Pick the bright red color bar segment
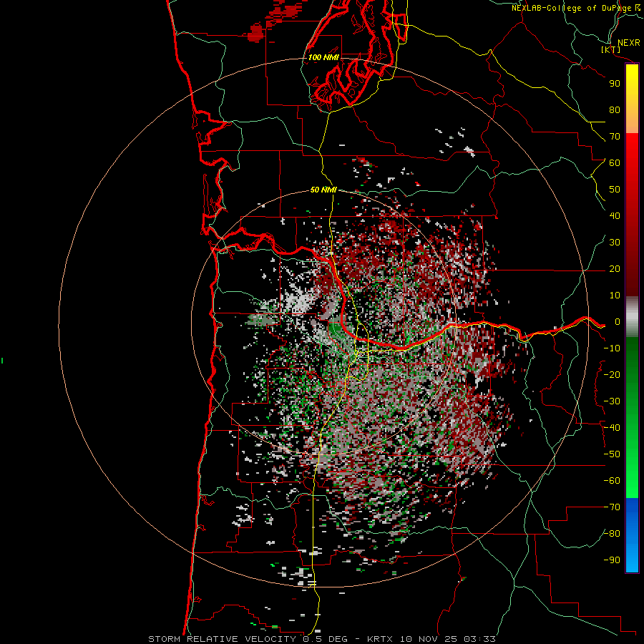This screenshot has height=644, width=644. tap(632, 148)
